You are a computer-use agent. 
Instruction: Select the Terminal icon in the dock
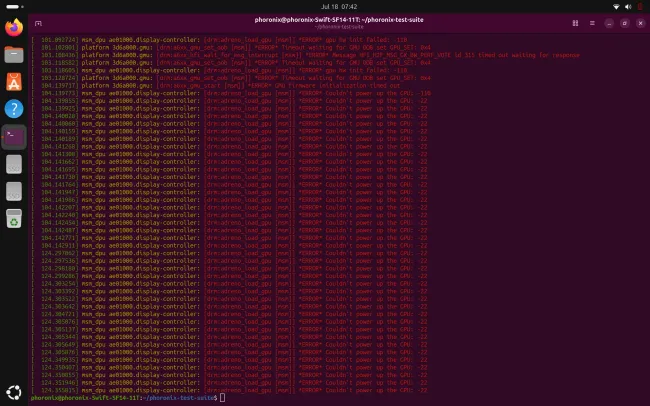[x=14, y=136]
